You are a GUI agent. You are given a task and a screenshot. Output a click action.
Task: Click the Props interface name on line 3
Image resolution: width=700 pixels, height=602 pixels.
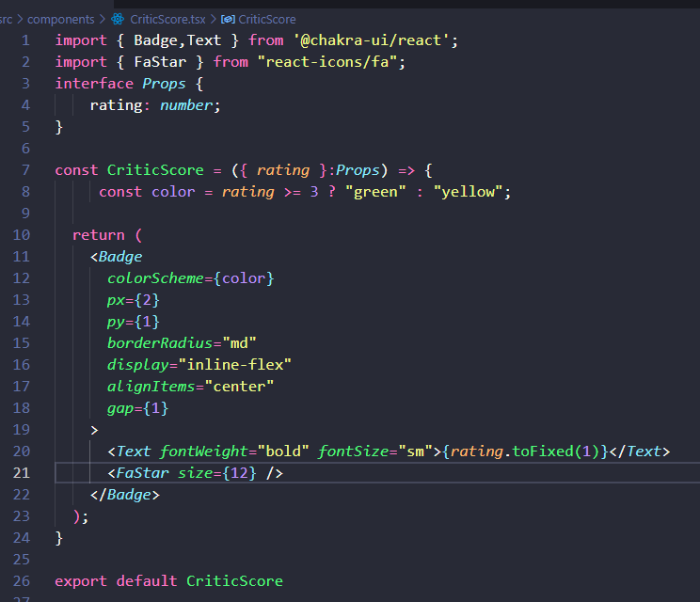tap(164, 84)
